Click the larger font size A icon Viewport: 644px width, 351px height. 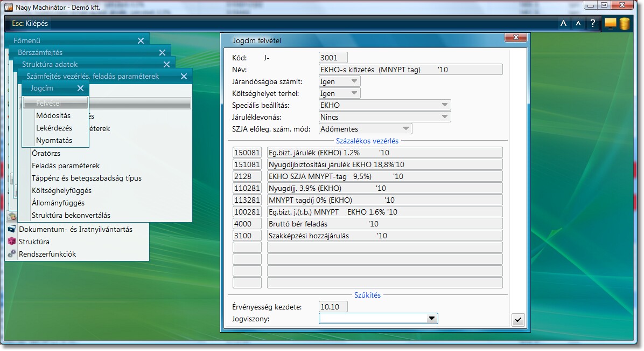pyautogui.click(x=563, y=23)
